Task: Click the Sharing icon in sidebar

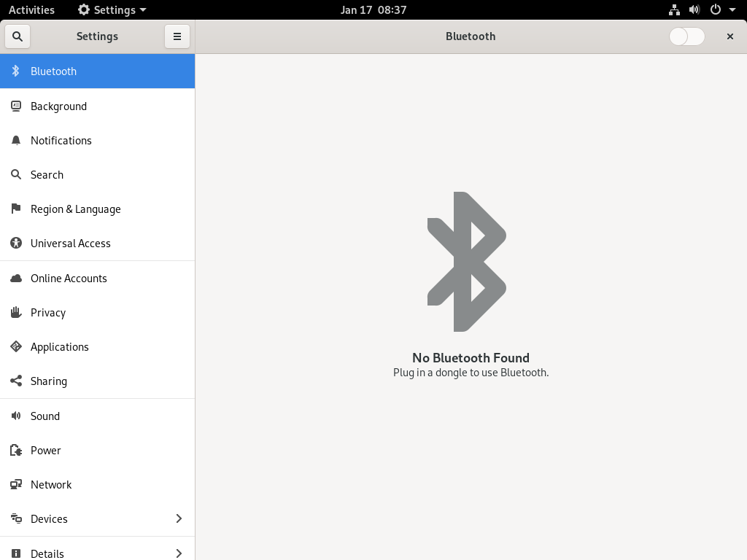Action: coord(16,381)
